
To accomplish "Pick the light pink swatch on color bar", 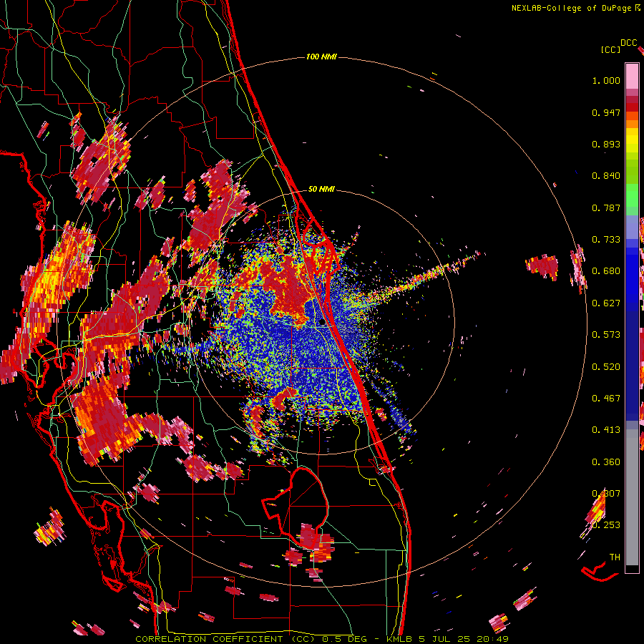I will [x=632, y=76].
